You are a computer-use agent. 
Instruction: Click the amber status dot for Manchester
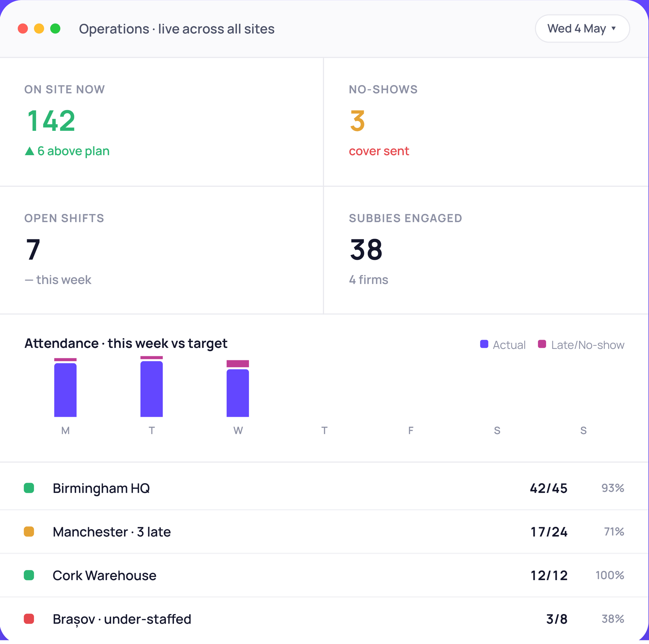click(x=29, y=531)
